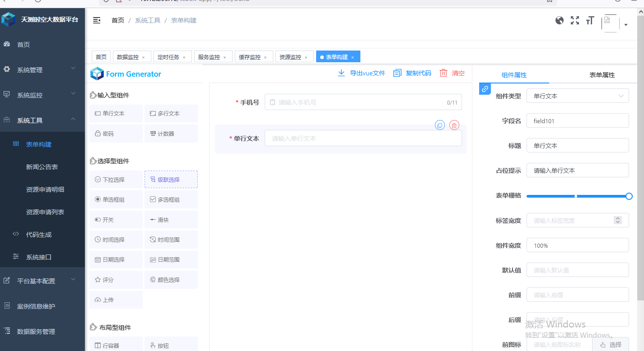Screen dimensions: 644x351
Task: Select the 评分 star rating component
Action: [116, 279]
